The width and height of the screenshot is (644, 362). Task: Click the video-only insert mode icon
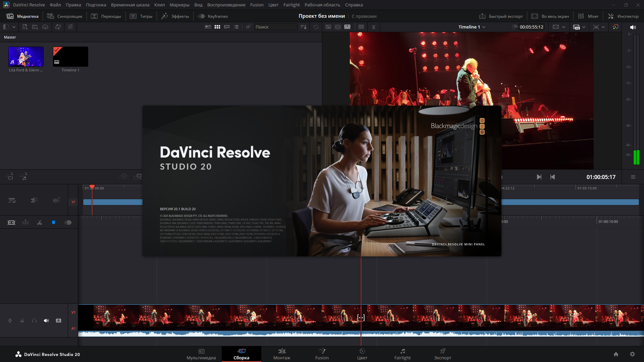[9, 177]
